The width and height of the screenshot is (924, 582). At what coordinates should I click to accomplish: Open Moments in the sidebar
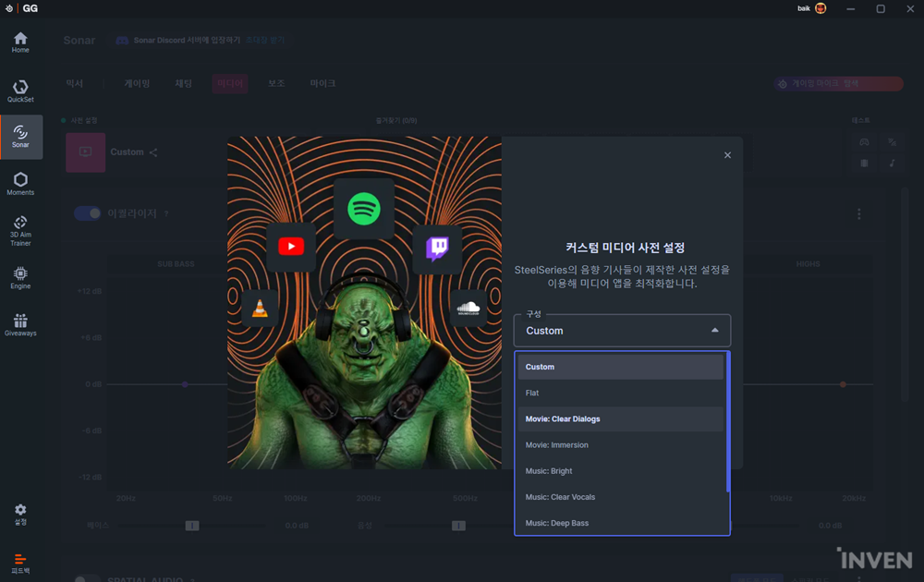(x=20, y=184)
